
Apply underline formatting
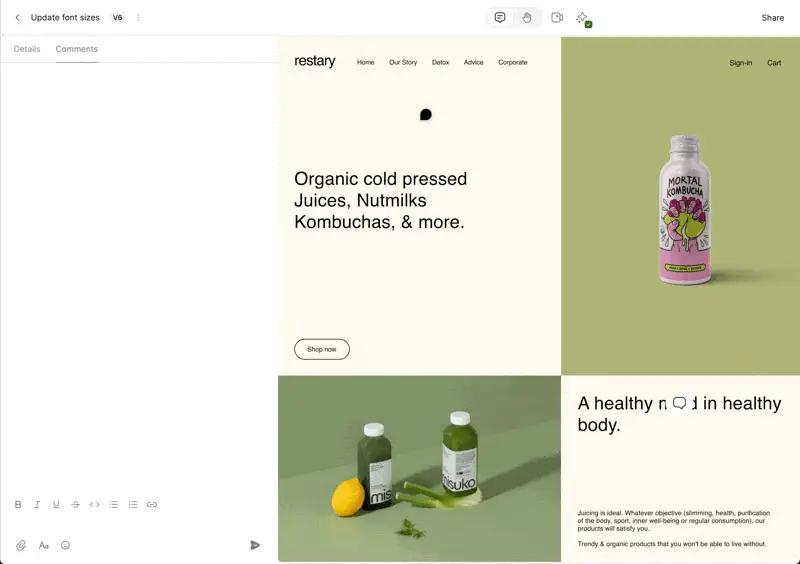56,504
